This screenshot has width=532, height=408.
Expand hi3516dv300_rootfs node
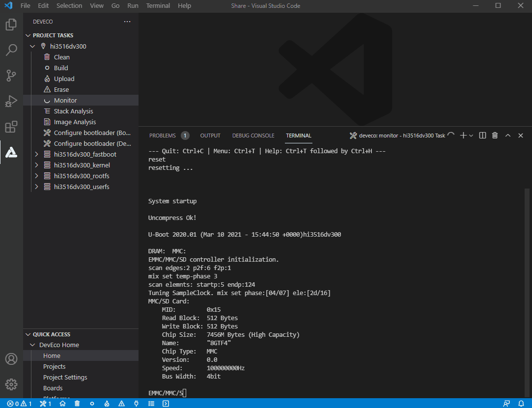pos(37,176)
